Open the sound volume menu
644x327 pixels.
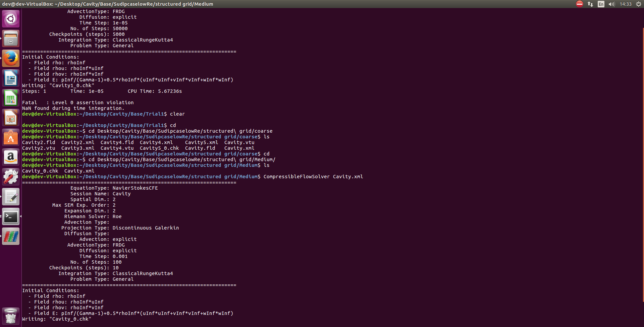coord(612,4)
